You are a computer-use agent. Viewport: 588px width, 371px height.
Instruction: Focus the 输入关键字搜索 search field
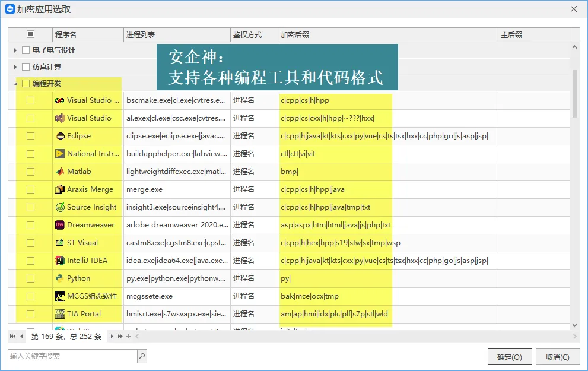pyautogui.click(x=73, y=356)
